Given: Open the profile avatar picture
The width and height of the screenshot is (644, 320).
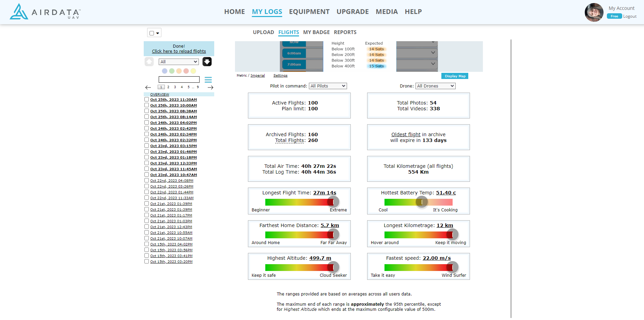Looking at the screenshot, I should click(x=594, y=12).
